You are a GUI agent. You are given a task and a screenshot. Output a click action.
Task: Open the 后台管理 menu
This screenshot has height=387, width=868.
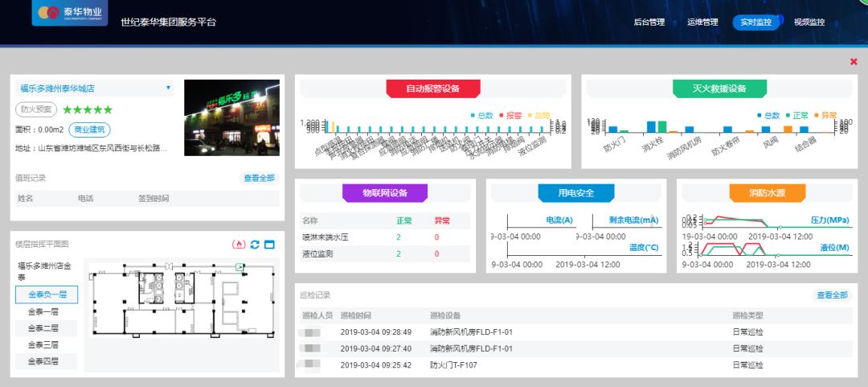point(649,23)
